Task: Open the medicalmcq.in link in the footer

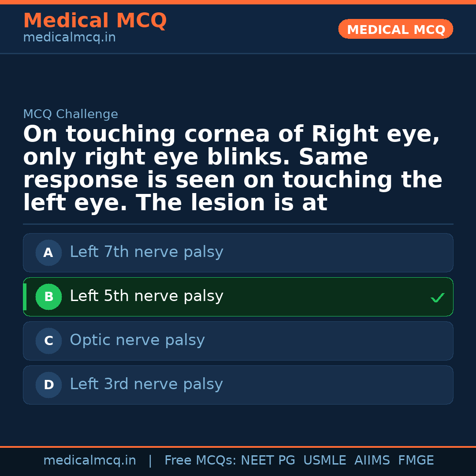Action: [x=89, y=461]
